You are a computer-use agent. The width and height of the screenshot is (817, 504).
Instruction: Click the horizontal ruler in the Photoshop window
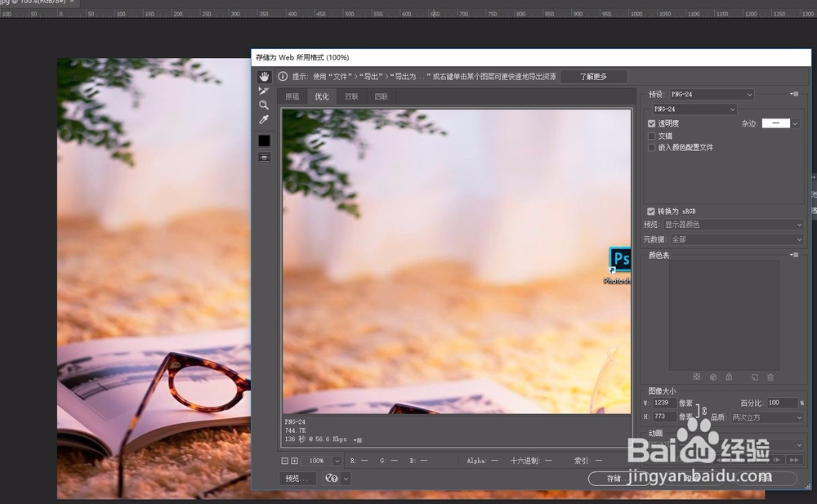tap(408, 13)
